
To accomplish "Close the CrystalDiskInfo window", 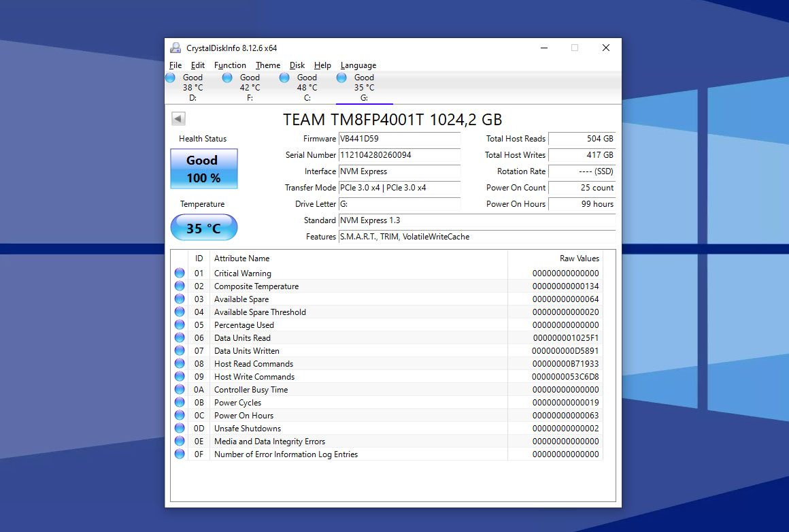I will (606, 48).
